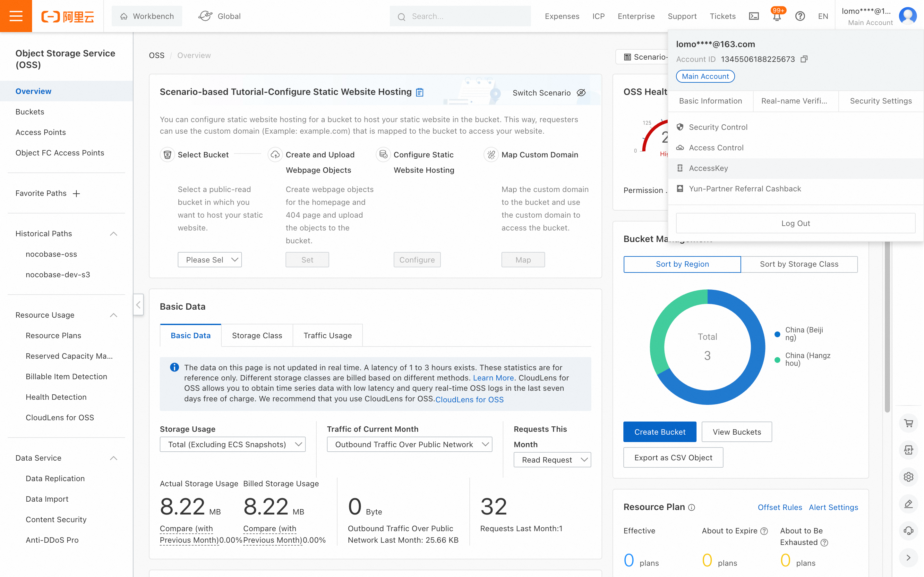Screen dimensions: 924x577
Task: Add a favorite path with plus icon
Action: [76, 194]
